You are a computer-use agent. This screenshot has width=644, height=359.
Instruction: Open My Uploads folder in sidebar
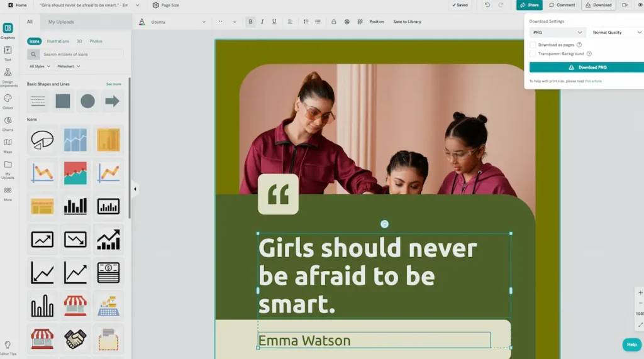(x=8, y=169)
